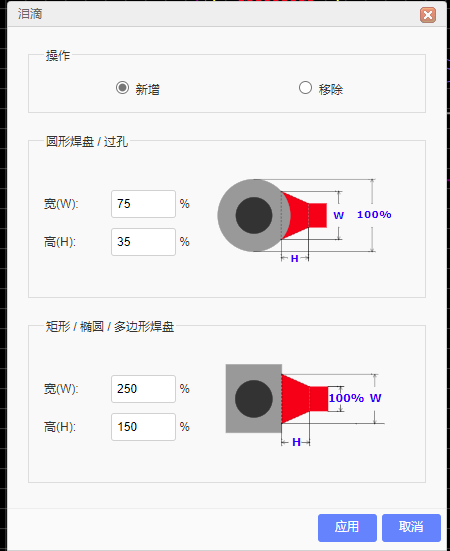Click the blue W label in square pad diagram

376,398
